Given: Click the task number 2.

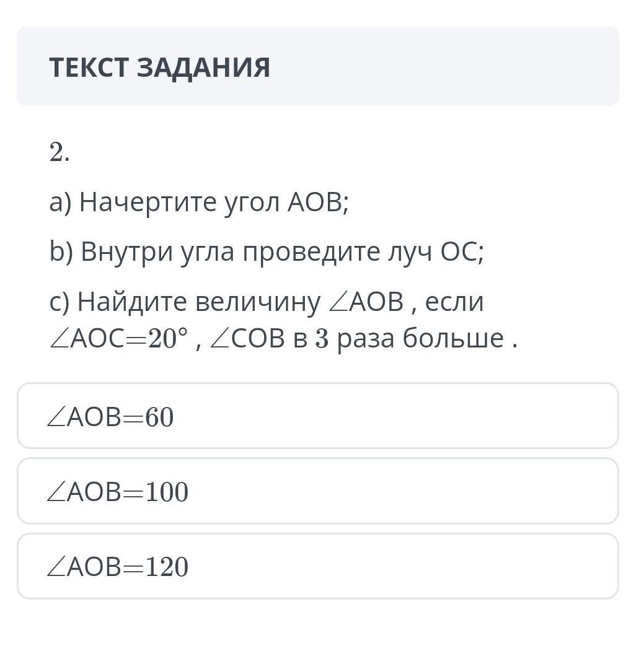Looking at the screenshot, I should click(58, 152).
